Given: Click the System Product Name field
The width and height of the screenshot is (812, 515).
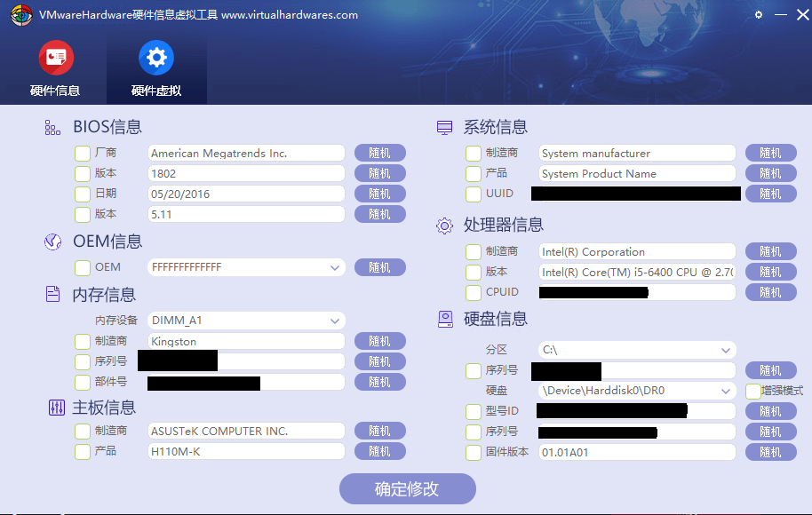Looking at the screenshot, I should [x=637, y=173].
